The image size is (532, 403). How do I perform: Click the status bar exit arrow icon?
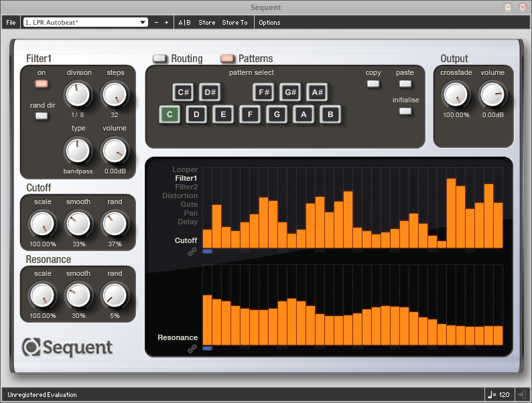(x=522, y=394)
